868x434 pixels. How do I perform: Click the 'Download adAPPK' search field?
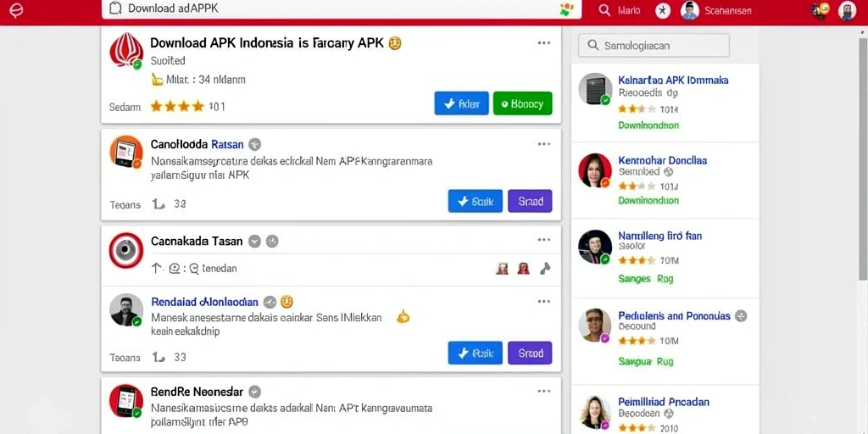(342, 8)
